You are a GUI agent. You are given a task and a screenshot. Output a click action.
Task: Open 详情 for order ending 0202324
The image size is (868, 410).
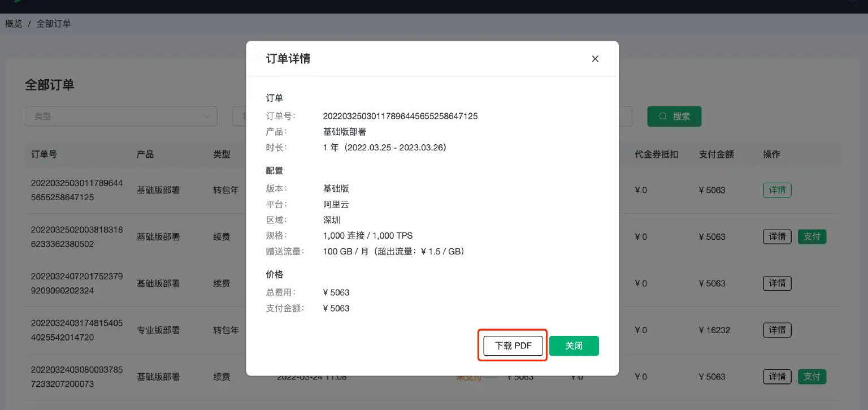(777, 283)
